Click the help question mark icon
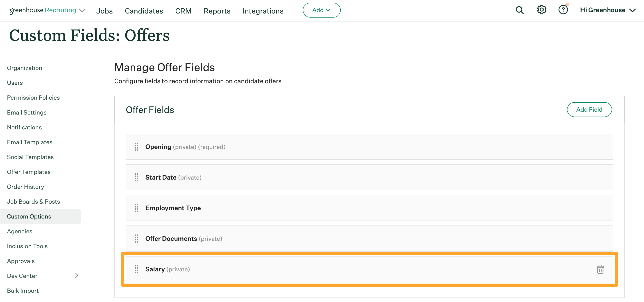644x302 pixels. tap(563, 10)
